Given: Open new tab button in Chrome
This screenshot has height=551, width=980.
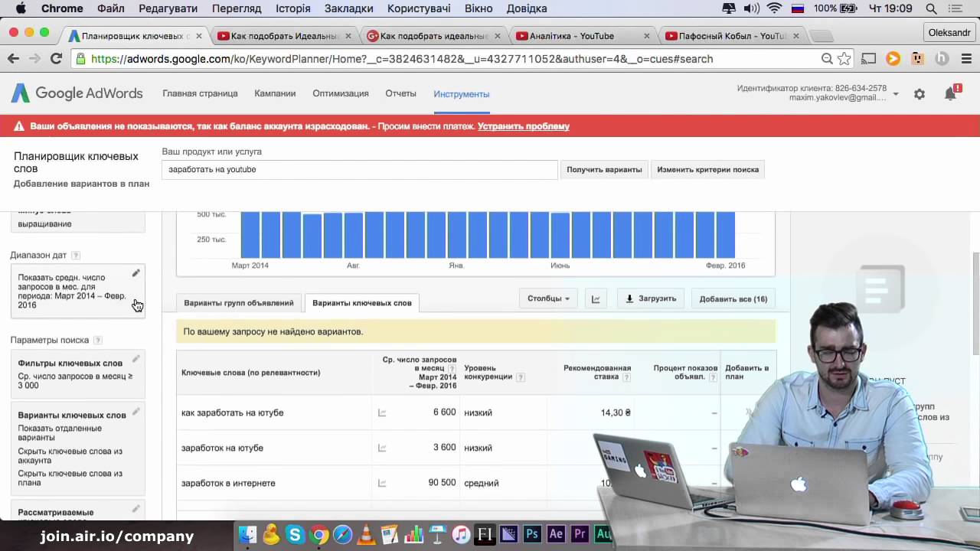Looking at the screenshot, I should click(821, 36).
